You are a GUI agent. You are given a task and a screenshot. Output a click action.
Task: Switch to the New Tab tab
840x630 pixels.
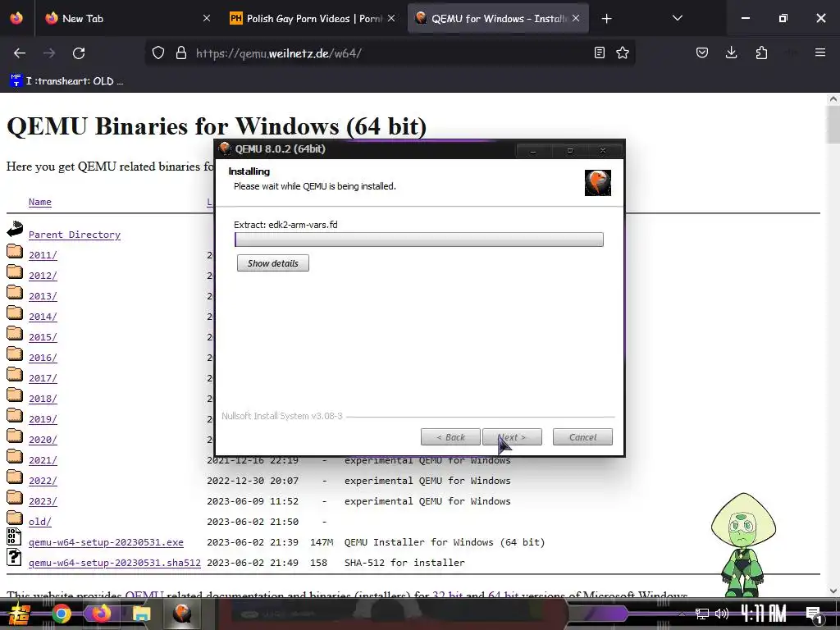coord(129,18)
